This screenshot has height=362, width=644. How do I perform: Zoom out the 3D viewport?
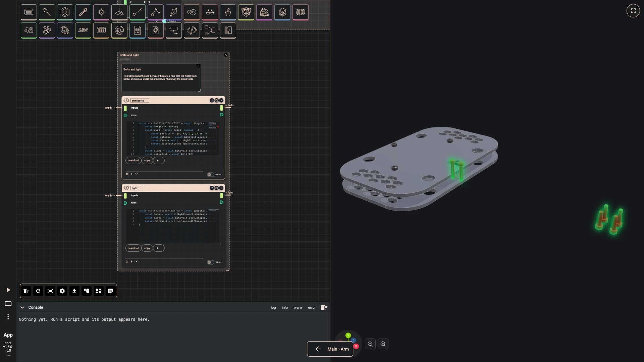tap(370, 344)
